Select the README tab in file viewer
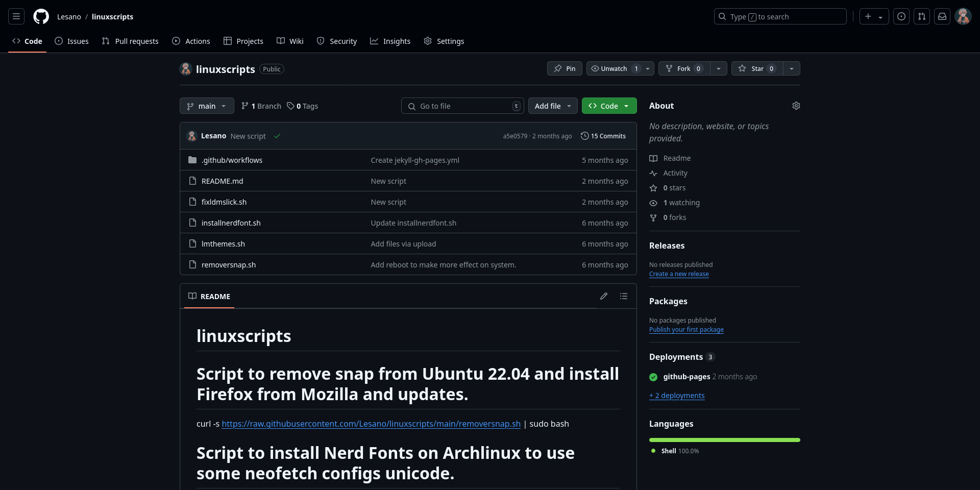980x490 pixels. [x=209, y=296]
